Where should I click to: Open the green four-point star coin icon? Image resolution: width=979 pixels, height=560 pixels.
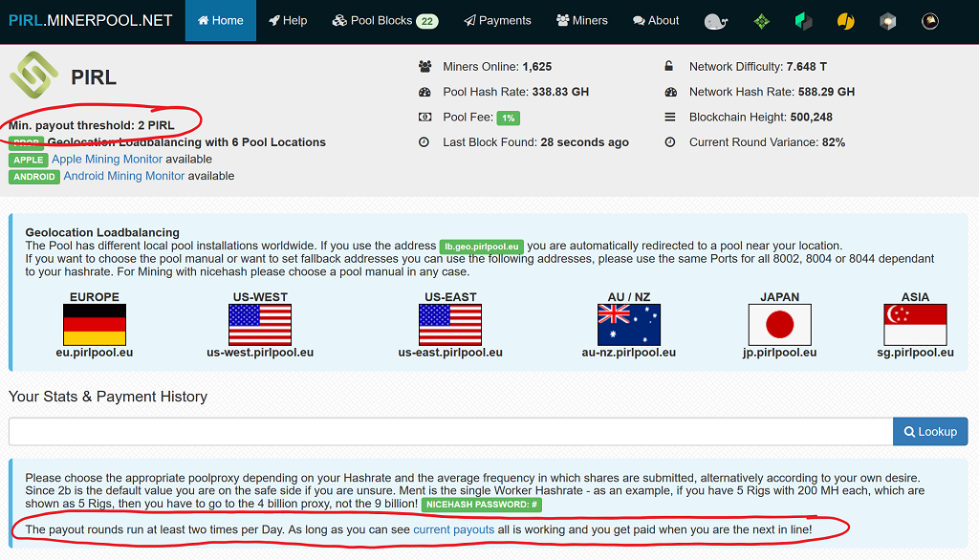(x=762, y=22)
